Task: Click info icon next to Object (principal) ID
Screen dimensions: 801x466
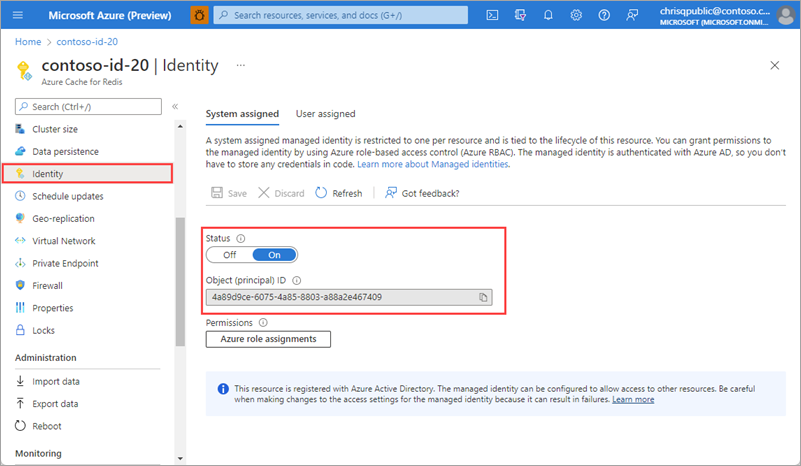Action: pyautogui.click(x=296, y=280)
